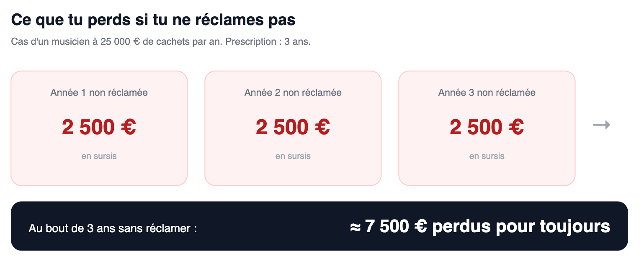The height and width of the screenshot is (266, 644).
Task: Click 'en sursis' under Année 3
Action: tap(487, 156)
